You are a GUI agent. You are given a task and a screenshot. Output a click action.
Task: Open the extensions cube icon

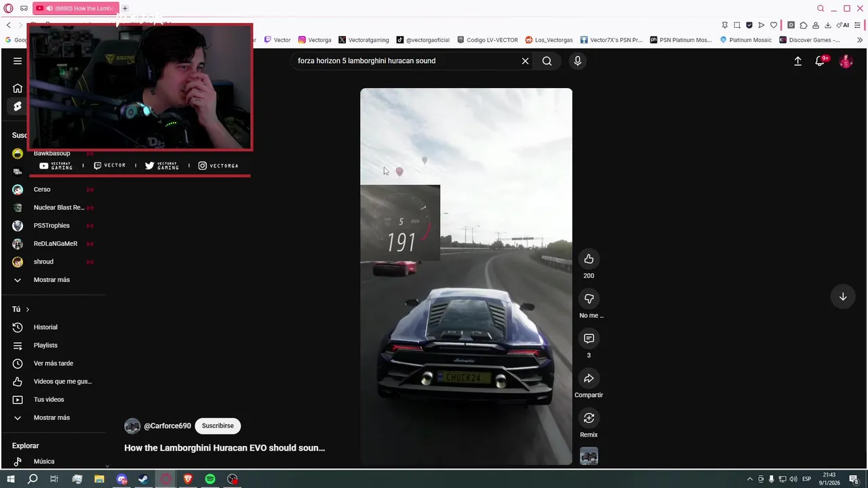804,25
